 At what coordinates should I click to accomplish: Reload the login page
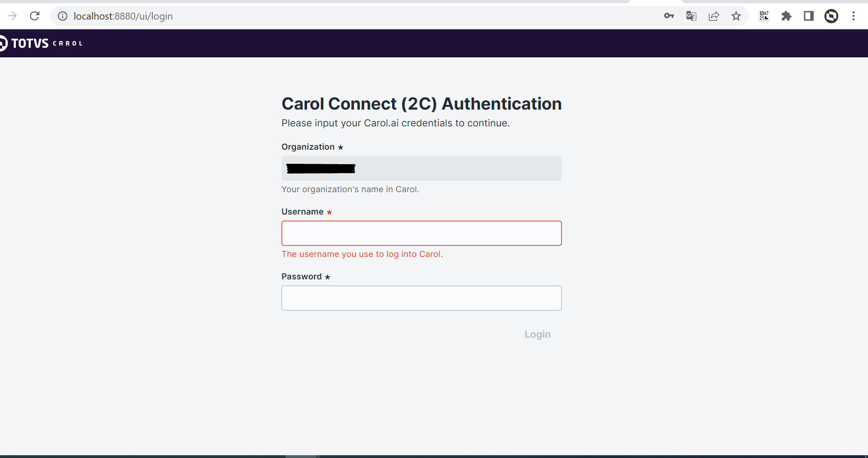click(x=34, y=15)
